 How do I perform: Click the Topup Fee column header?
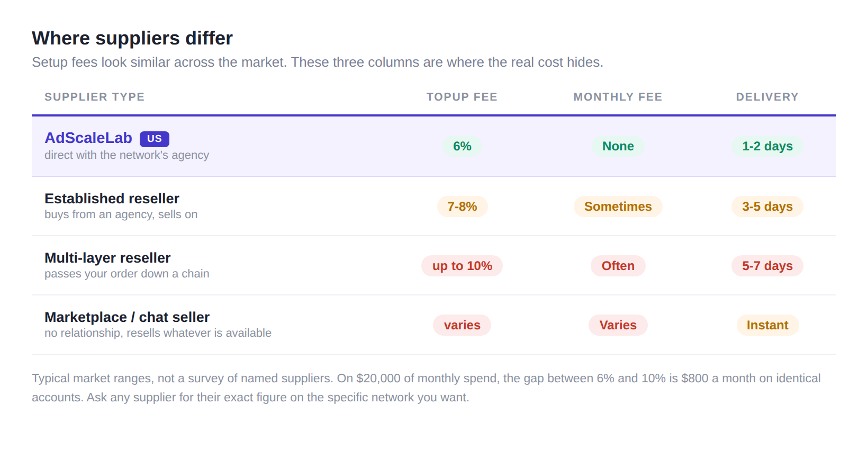462,97
